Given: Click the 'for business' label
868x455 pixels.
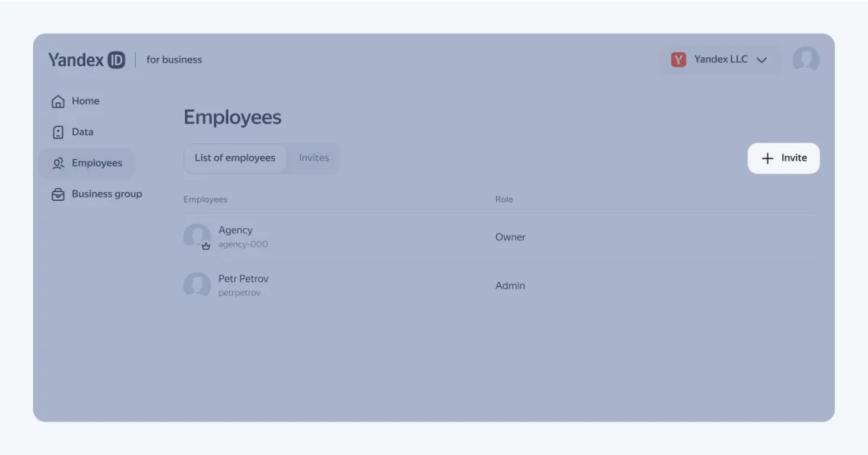Looking at the screenshot, I should [174, 59].
